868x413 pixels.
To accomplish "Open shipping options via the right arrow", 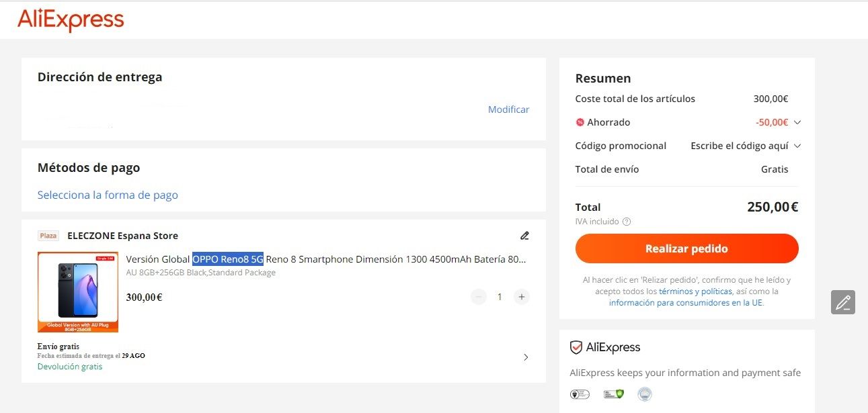I will click(x=526, y=357).
